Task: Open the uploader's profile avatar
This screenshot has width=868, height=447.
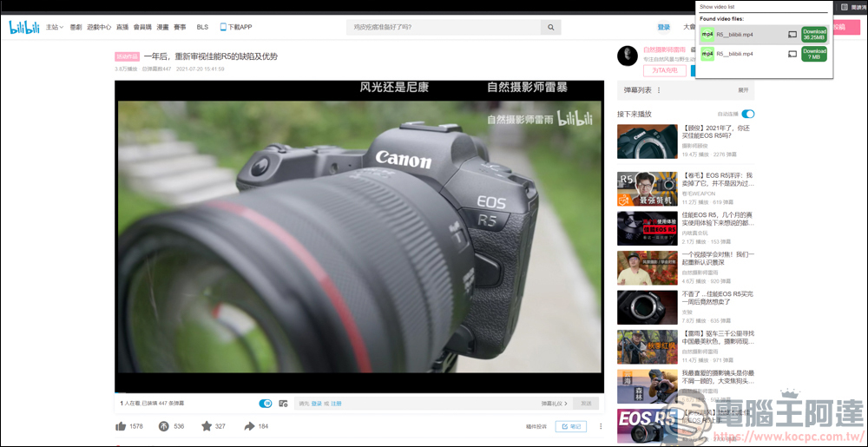Action: [x=627, y=56]
